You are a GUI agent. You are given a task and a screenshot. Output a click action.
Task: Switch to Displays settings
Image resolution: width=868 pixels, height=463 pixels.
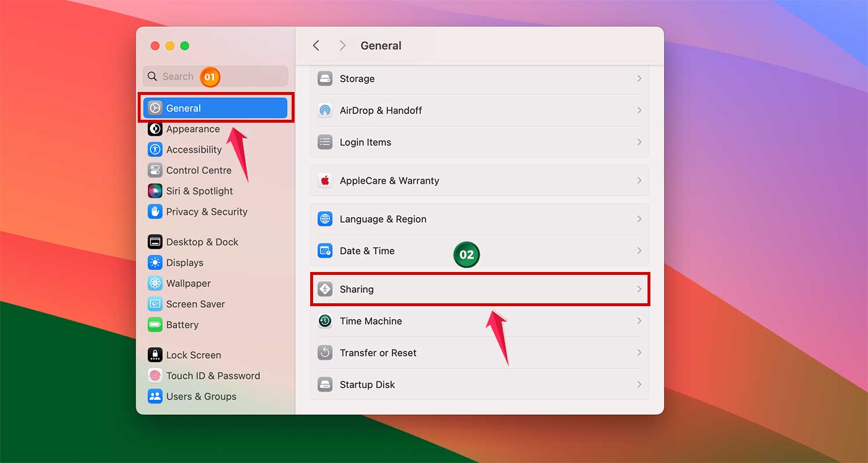[155, 262]
